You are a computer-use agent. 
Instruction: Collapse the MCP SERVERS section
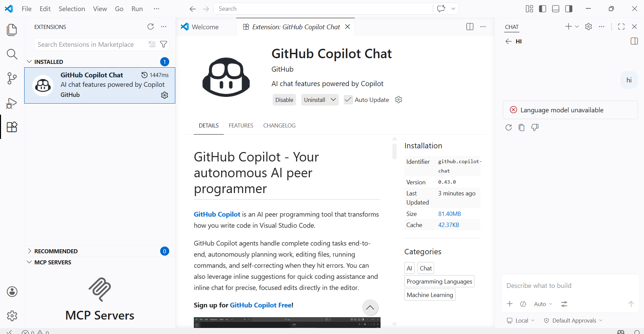[29, 262]
